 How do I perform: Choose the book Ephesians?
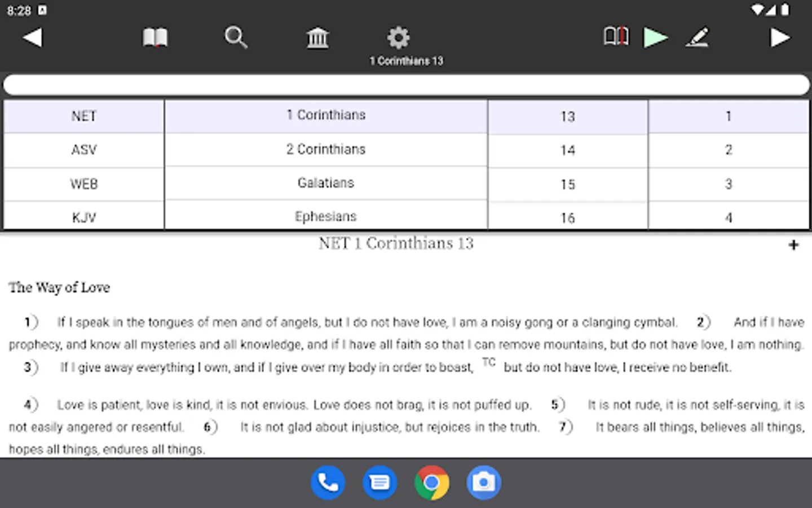[326, 215]
